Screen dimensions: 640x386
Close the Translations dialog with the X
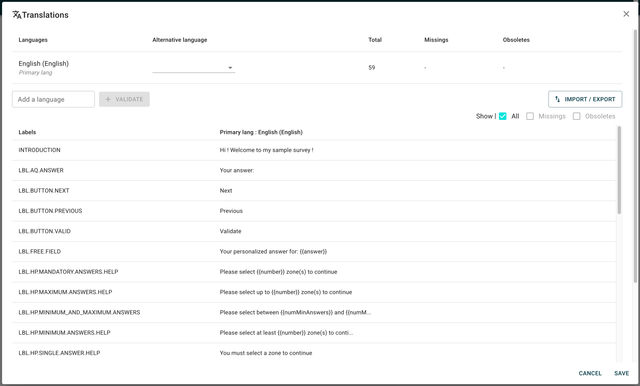[x=626, y=14]
